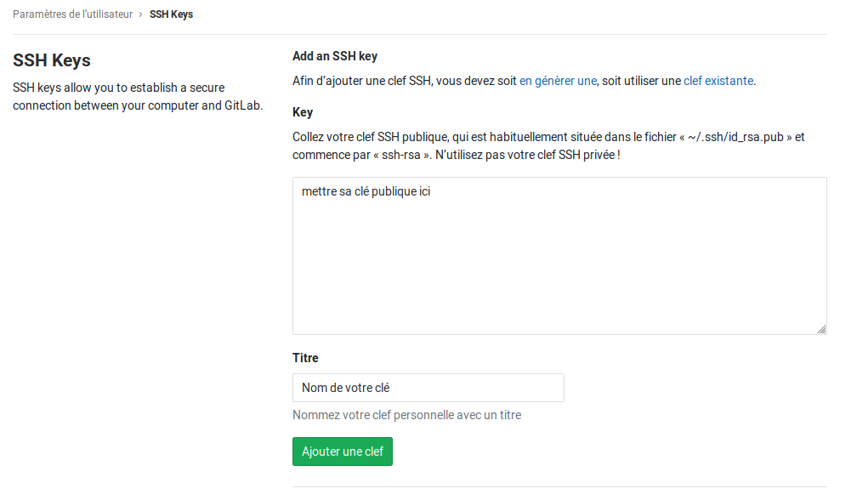
Task: Open the 'clef existante' link
Action: coord(718,81)
